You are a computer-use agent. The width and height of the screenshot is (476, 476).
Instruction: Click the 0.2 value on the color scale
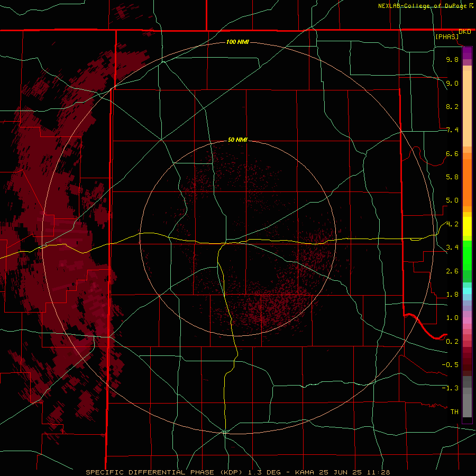(x=452, y=342)
